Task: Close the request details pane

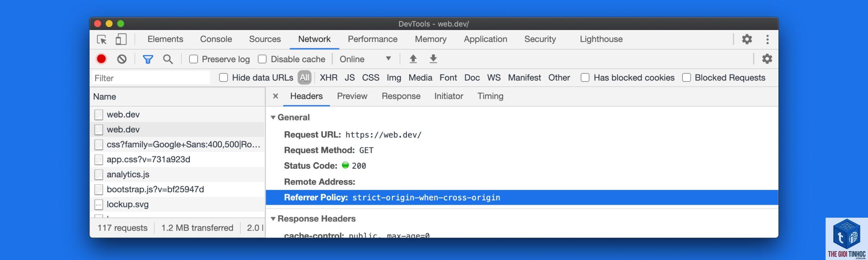Action: 276,96
